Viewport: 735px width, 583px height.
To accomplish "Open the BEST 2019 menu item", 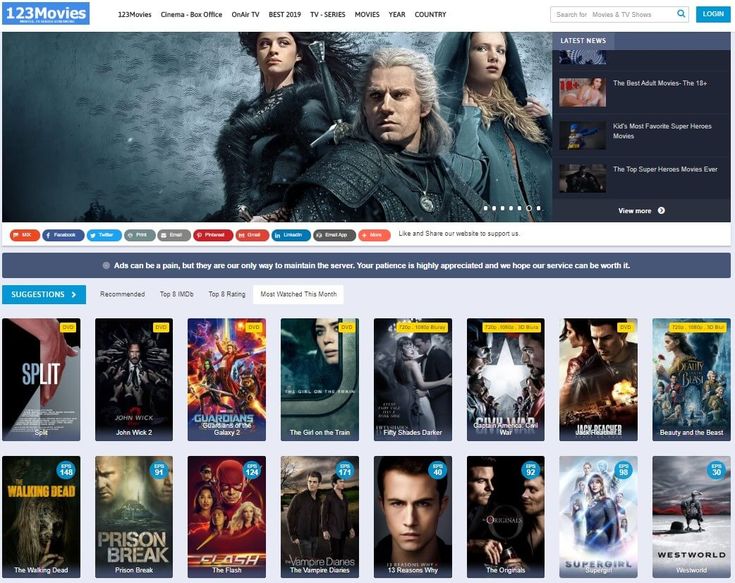I will coord(285,15).
